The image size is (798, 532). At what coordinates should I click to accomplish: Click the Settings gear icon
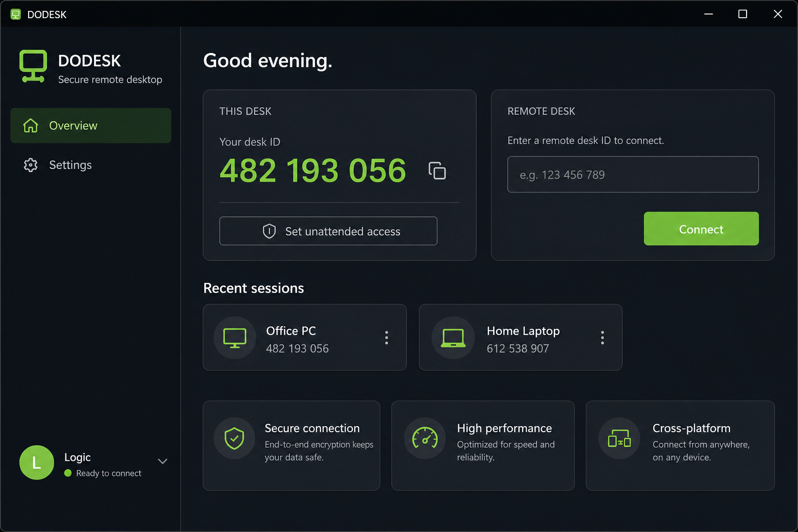pyautogui.click(x=31, y=165)
